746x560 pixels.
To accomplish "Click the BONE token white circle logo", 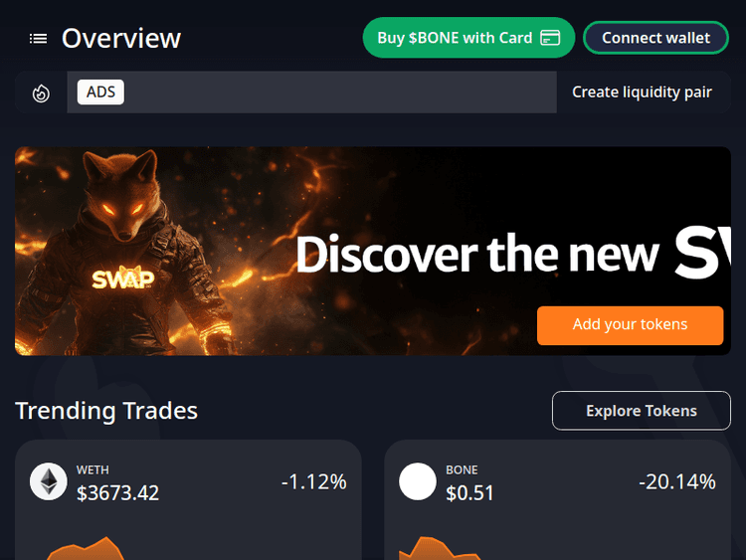I will [418, 481].
